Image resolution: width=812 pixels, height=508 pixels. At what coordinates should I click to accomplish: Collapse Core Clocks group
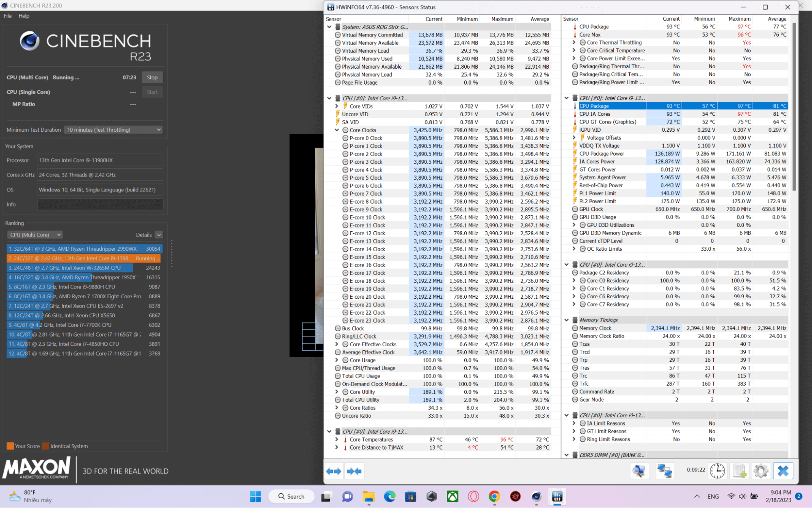pyautogui.click(x=336, y=130)
